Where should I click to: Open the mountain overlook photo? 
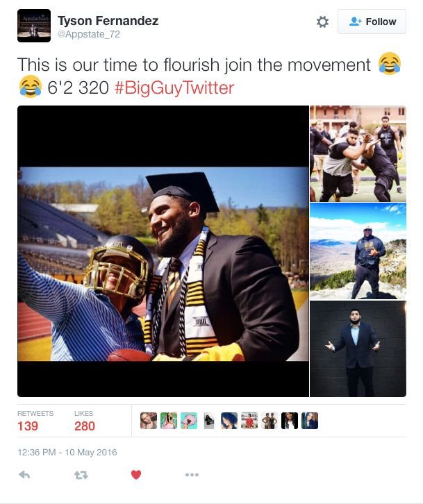[x=358, y=251]
